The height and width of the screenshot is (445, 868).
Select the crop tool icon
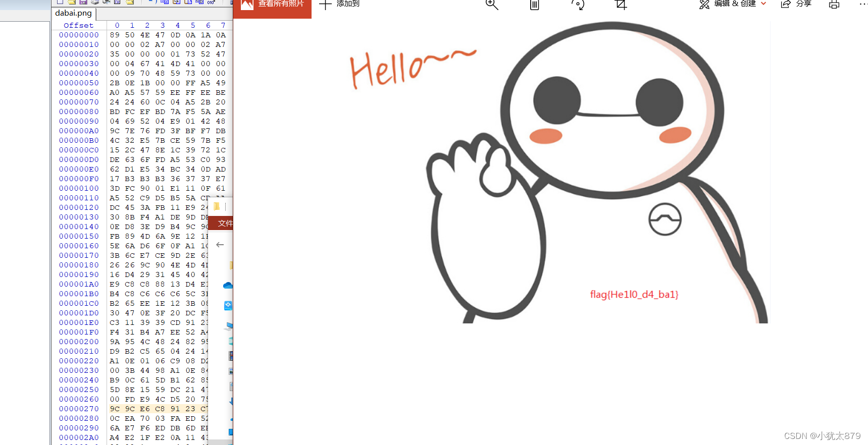tap(621, 5)
